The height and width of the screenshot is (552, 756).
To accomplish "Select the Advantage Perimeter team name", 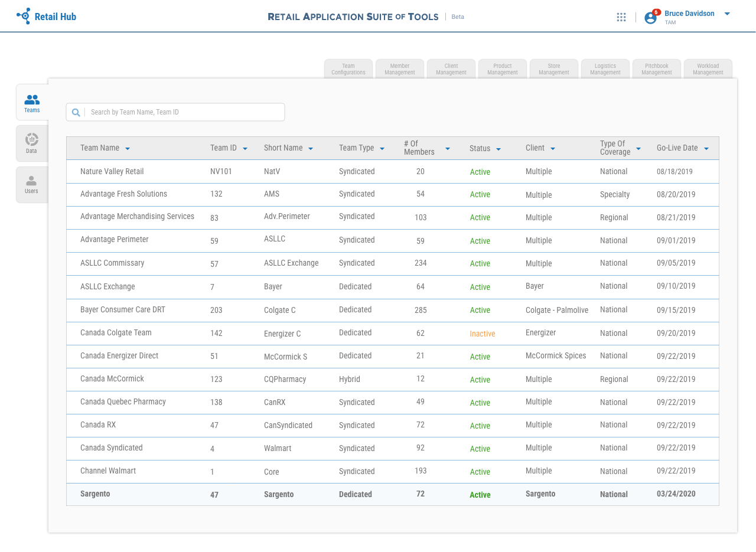I will click(x=115, y=240).
